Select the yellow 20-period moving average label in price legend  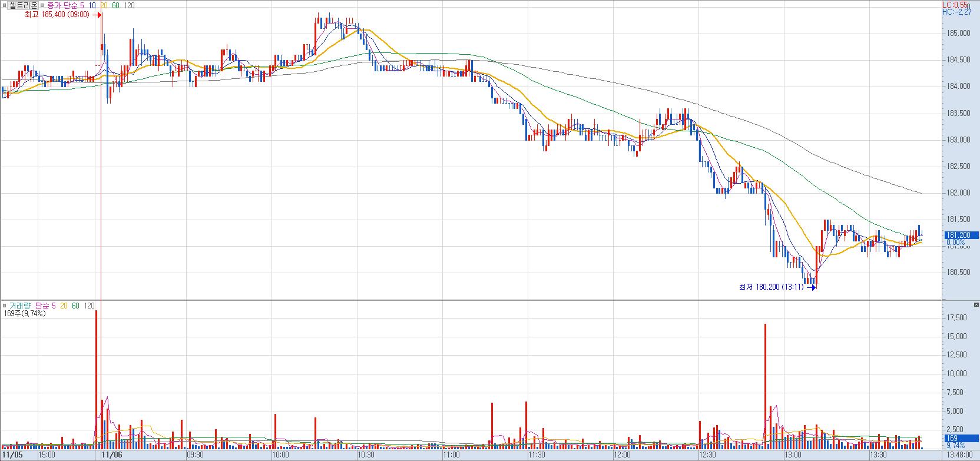(104, 5)
